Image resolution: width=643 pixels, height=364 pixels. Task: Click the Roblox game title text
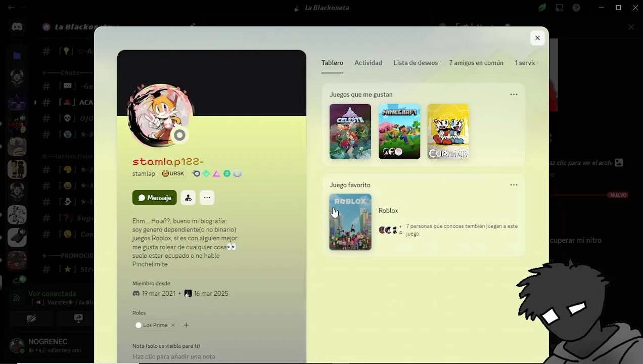388,211
